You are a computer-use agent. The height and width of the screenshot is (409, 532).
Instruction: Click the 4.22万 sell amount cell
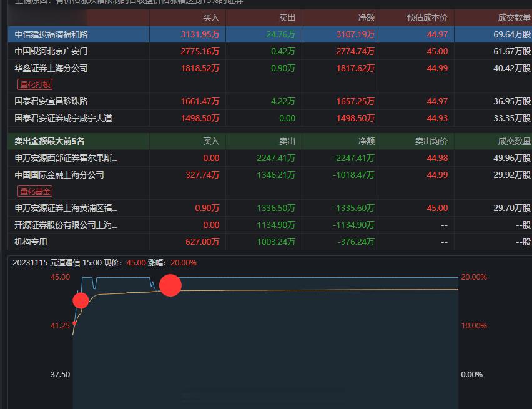pos(283,101)
